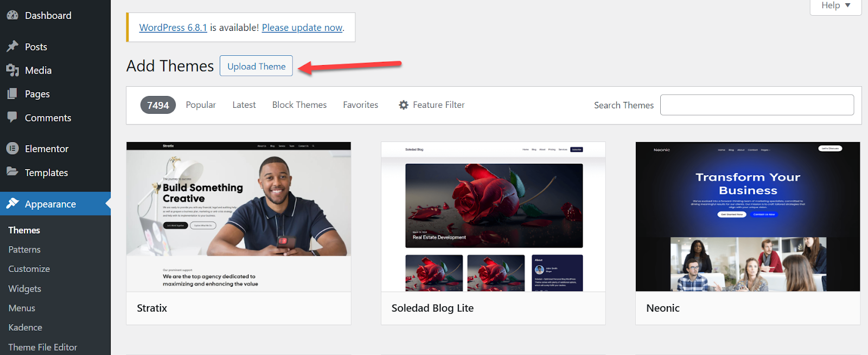This screenshot has width=868, height=355.
Task: Click the Appearance paintbrush icon
Action: coord(12,203)
